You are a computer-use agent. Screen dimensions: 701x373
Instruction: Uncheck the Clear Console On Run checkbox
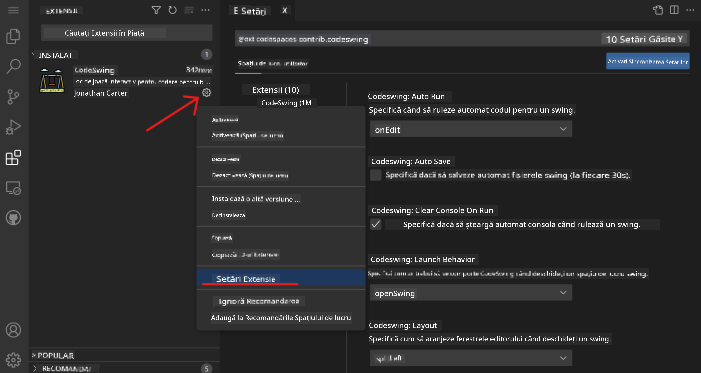(376, 225)
